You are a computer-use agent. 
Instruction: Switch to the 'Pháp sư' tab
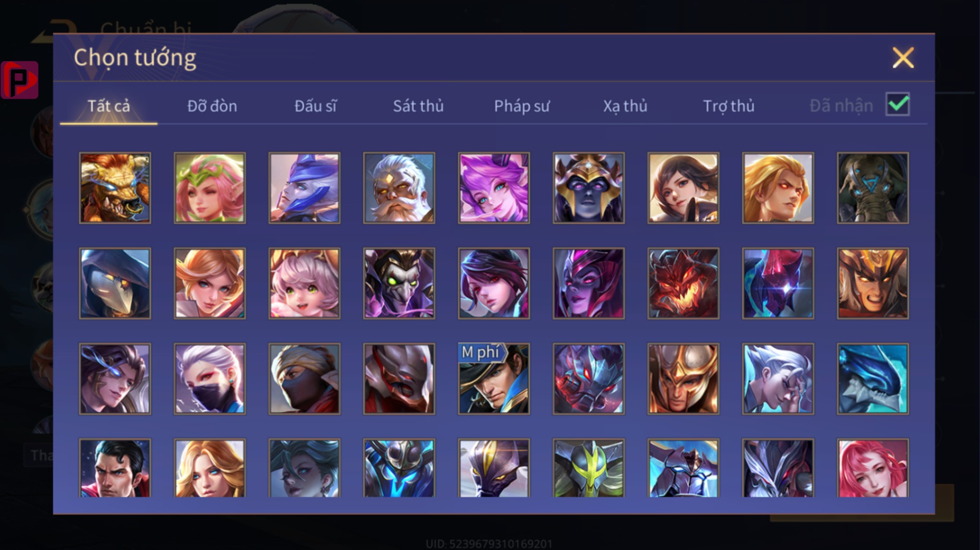[522, 106]
